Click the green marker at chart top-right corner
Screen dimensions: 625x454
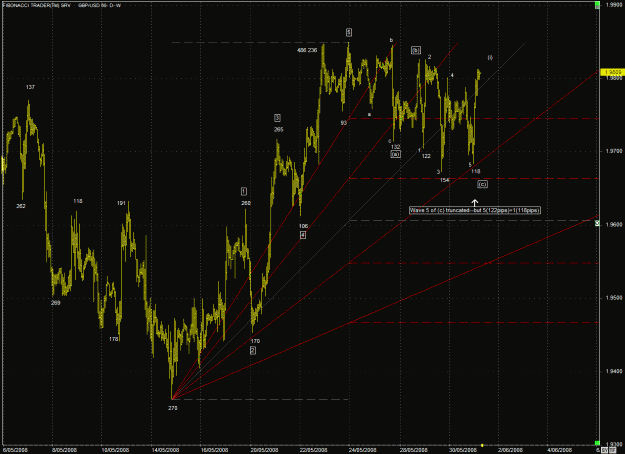click(597, 5)
